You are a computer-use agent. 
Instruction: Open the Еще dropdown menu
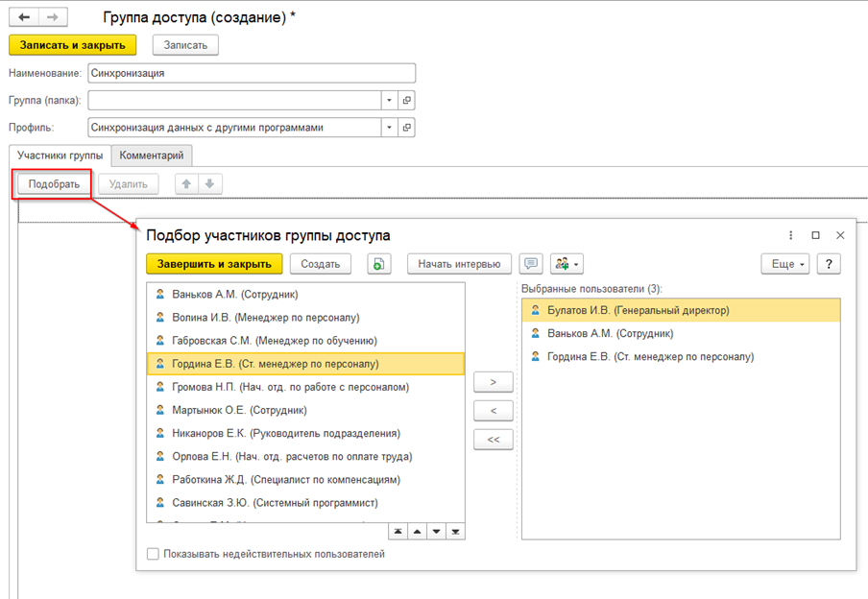click(785, 264)
